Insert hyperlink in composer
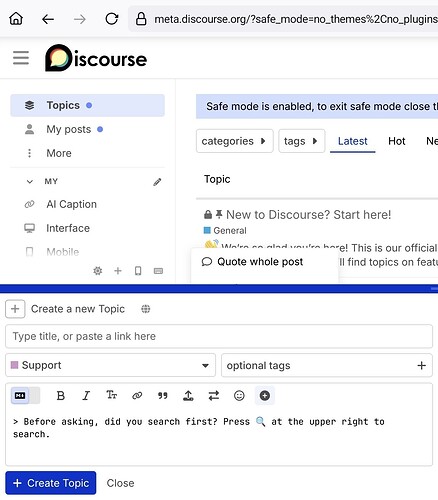438x500 pixels. 137,396
